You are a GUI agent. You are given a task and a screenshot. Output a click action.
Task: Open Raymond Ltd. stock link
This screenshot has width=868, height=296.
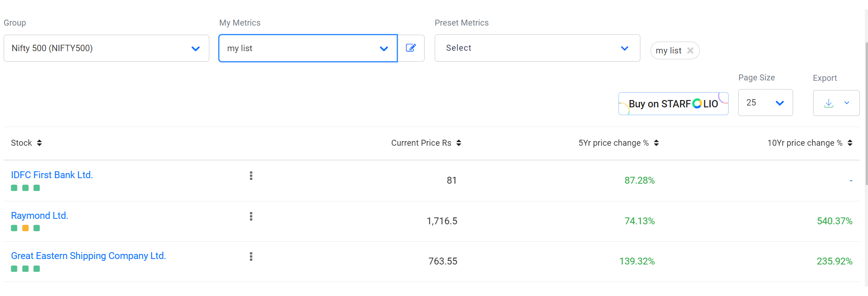click(39, 216)
